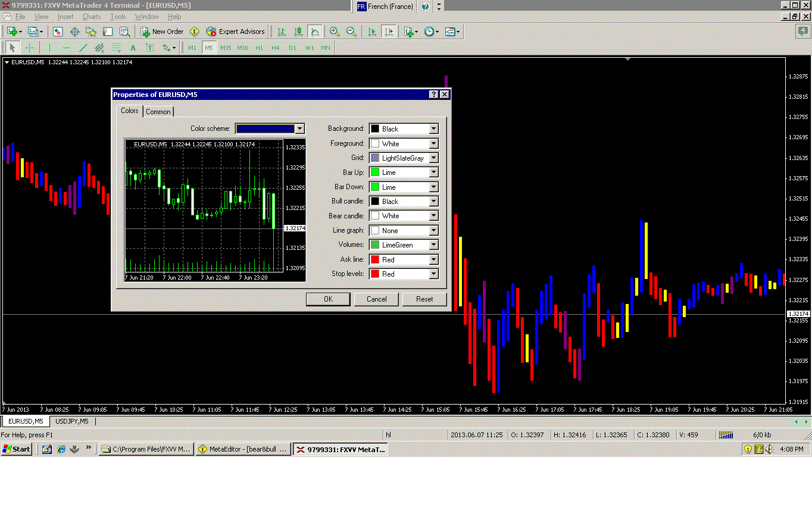Open the C:\Program Files taskbar window

click(x=146, y=449)
